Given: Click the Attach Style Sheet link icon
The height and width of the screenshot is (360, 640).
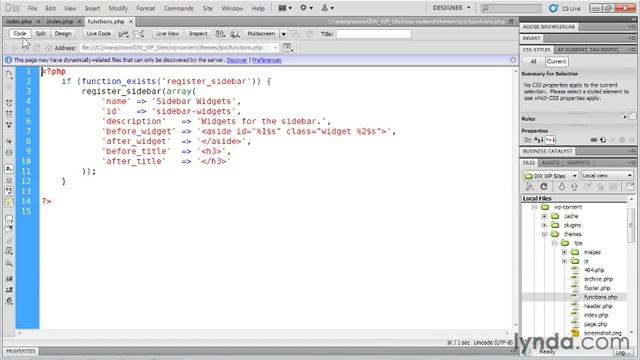Looking at the screenshot, I should pyautogui.click(x=593, y=140).
